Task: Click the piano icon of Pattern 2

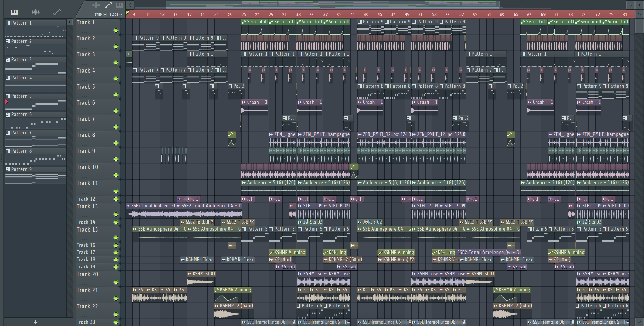Action: click(8, 41)
